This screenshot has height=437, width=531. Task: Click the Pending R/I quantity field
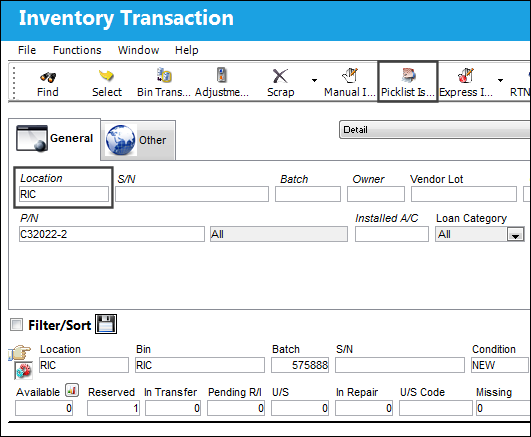coord(236,408)
